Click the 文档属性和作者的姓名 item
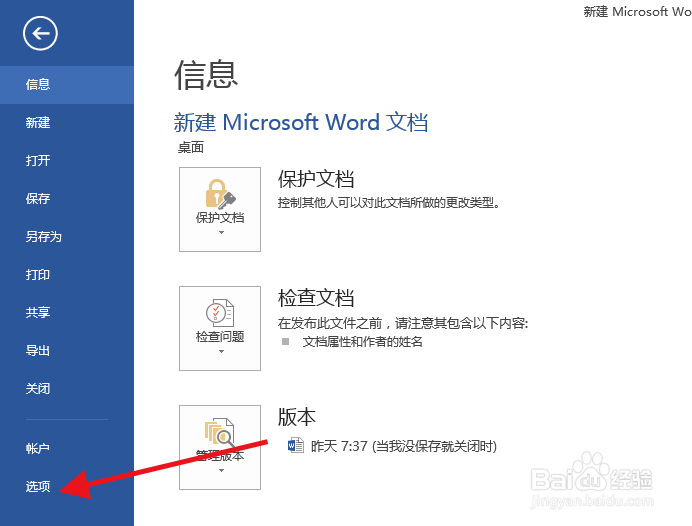This screenshot has width=692, height=526. click(x=362, y=342)
